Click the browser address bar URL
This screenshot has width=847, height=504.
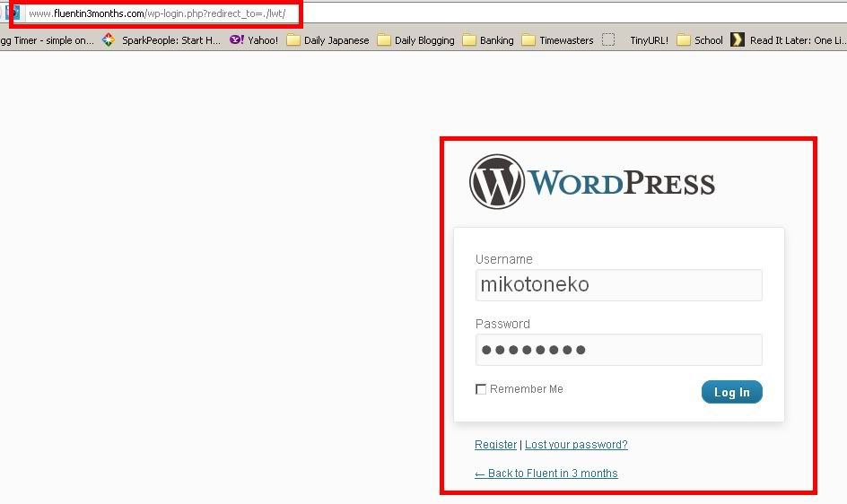point(157,13)
